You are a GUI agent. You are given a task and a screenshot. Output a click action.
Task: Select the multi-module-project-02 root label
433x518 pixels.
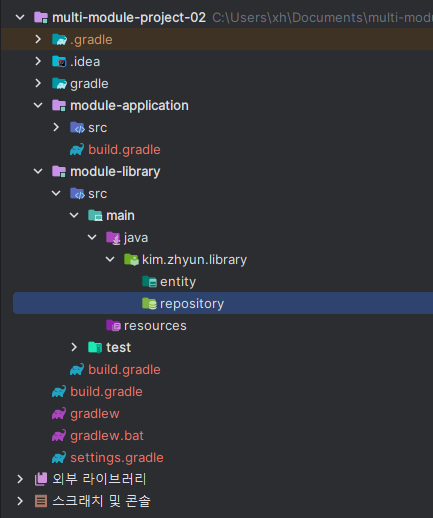129,17
